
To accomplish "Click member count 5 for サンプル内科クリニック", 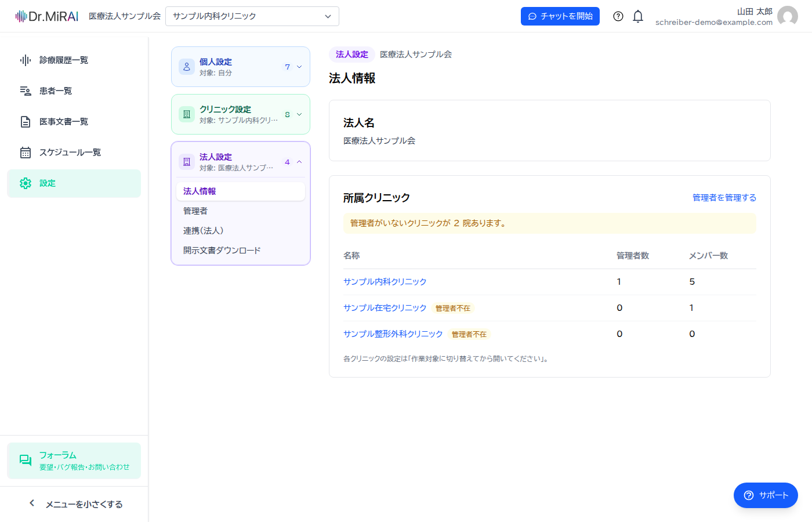I will pyautogui.click(x=692, y=282).
